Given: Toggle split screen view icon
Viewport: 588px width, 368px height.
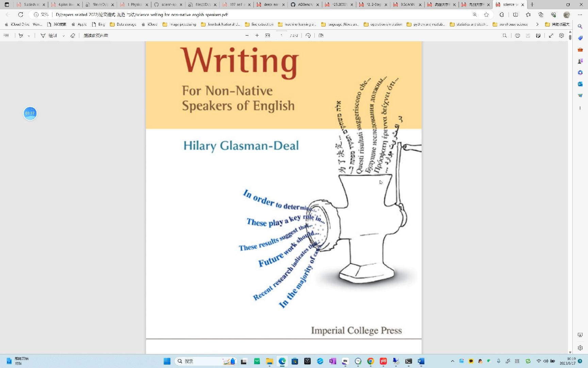Looking at the screenshot, I should (x=516, y=15).
